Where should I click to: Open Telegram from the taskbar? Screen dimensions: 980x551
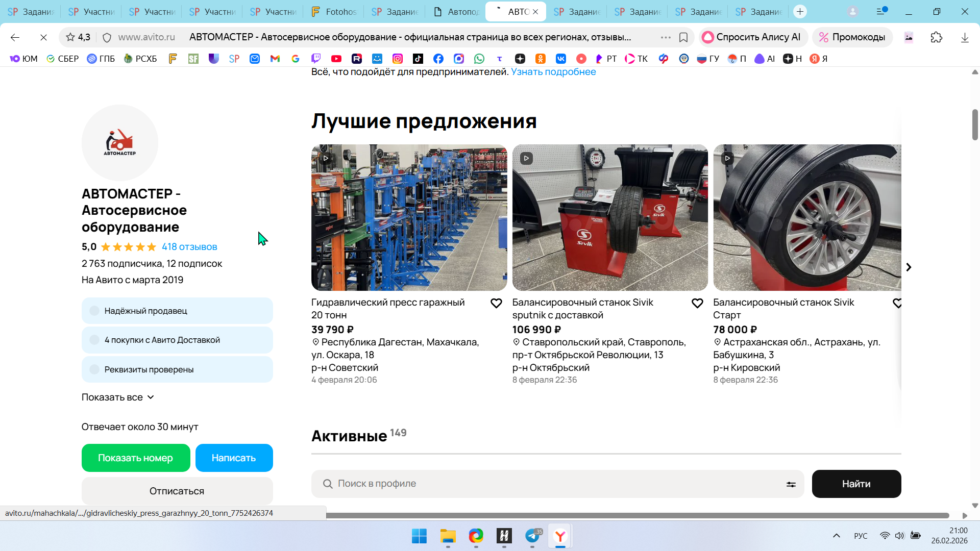point(532,536)
